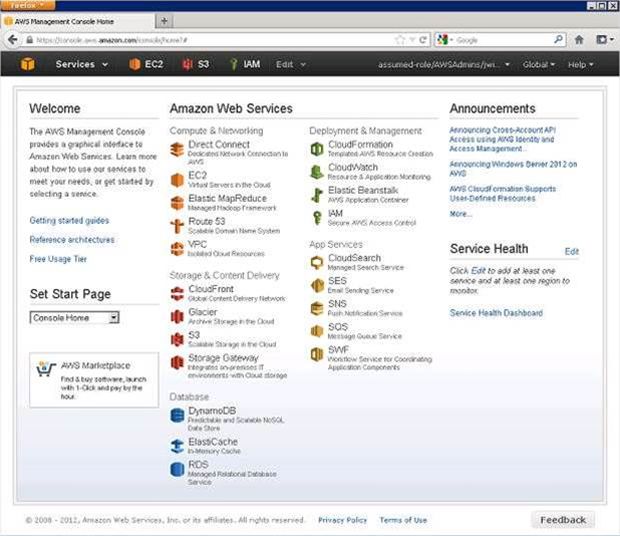Click the EC2 shortcut in the navbar
The height and width of the screenshot is (536, 620).
(x=146, y=64)
